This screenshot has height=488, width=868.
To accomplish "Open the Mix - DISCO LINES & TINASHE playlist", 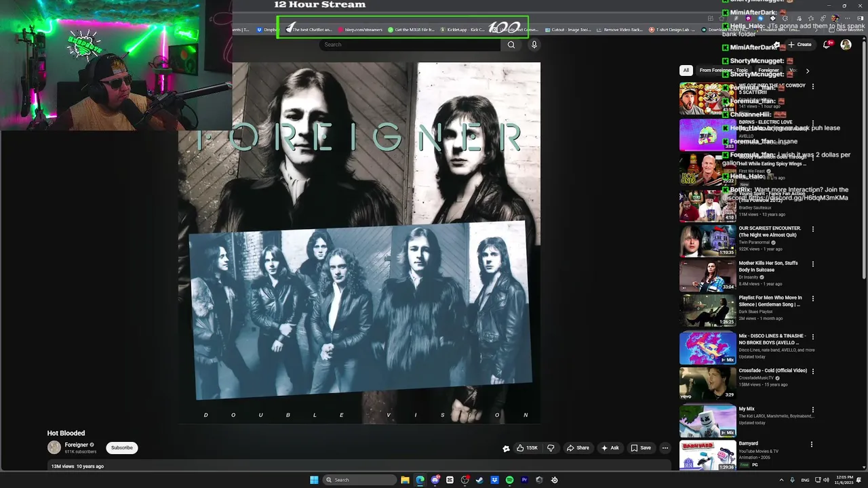I will (x=771, y=340).
